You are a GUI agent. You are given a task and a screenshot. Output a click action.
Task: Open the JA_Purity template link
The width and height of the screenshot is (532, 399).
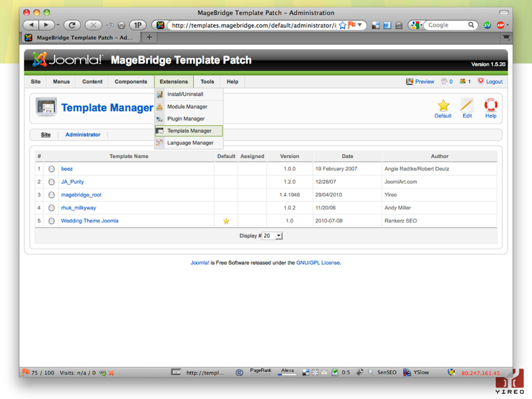pyautogui.click(x=72, y=182)
